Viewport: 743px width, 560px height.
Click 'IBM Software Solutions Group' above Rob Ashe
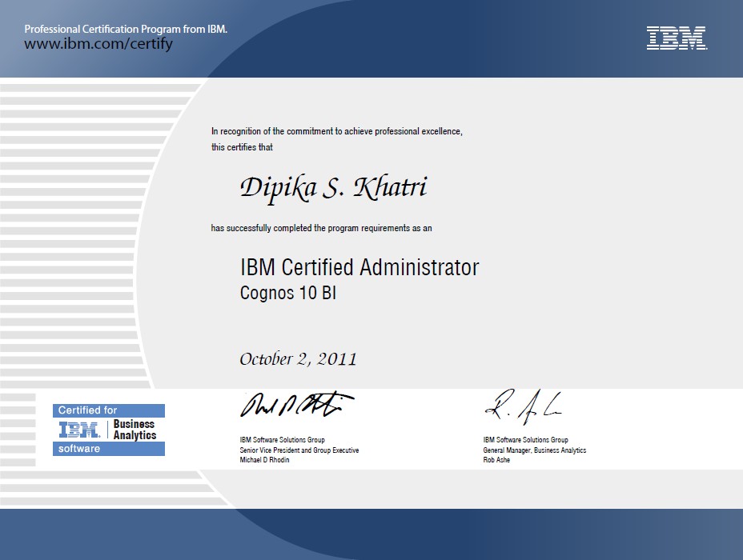click(x=525, y=440)
